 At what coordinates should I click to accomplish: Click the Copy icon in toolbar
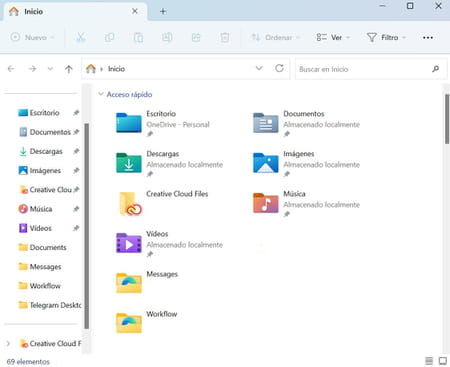pos(109,37)
